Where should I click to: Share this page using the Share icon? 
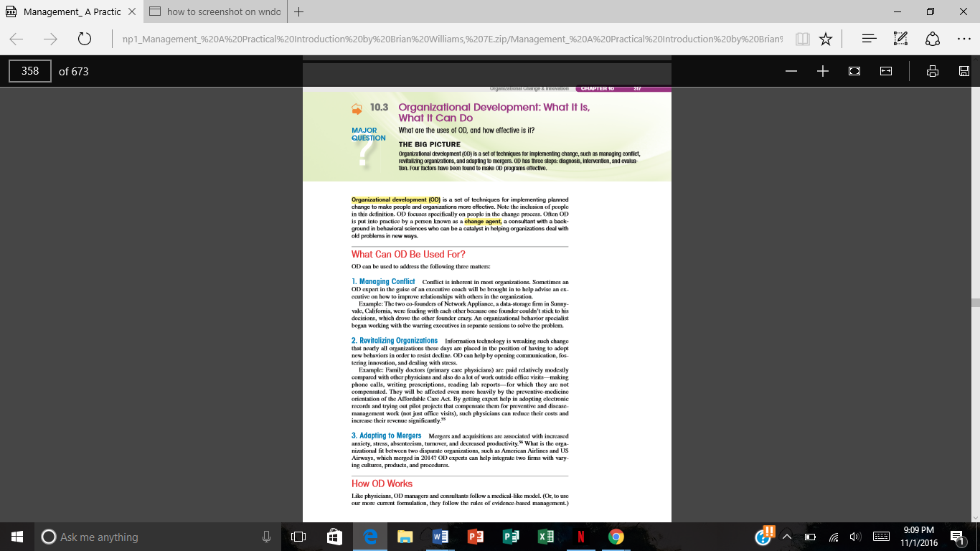pyautogui.click(x=933, y=39)
